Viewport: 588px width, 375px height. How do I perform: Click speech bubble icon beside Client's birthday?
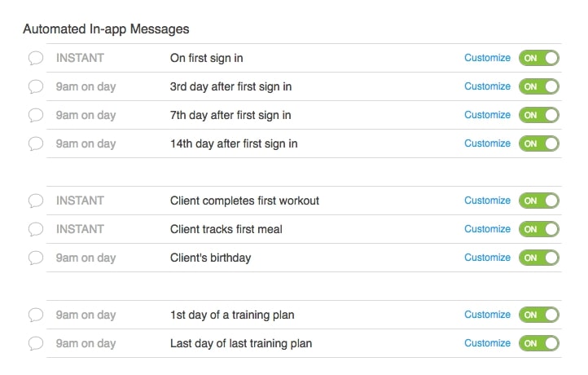point(35,258)
